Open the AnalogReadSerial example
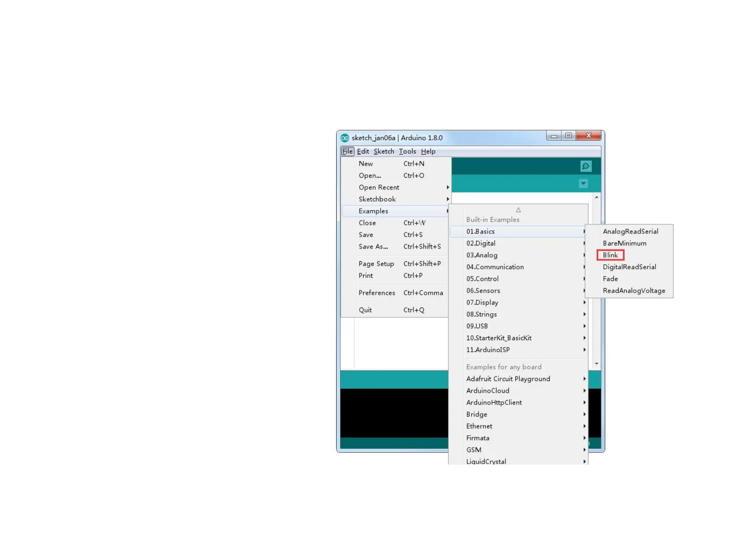Viewport: 756px width, 535px height. click(x=629, y=232)
